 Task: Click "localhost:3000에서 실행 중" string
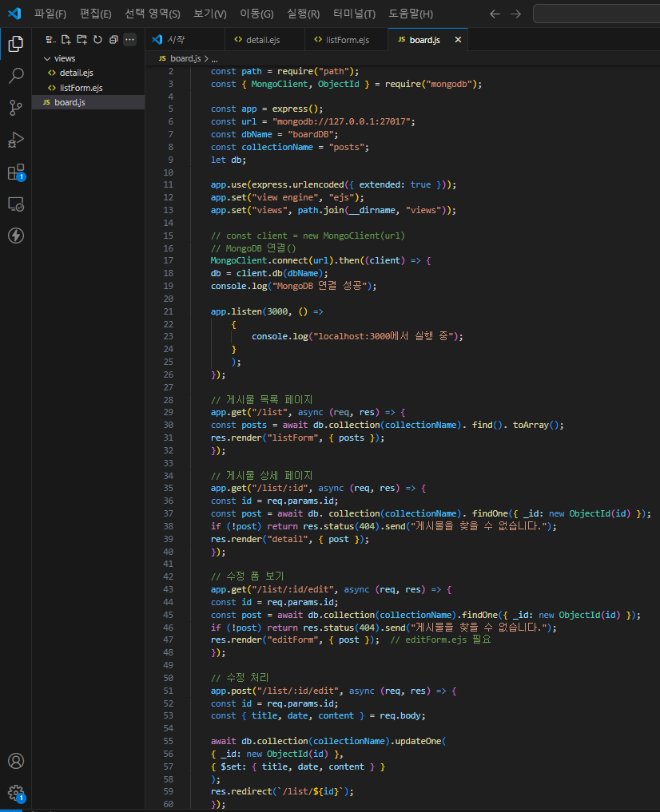[384, 337]
